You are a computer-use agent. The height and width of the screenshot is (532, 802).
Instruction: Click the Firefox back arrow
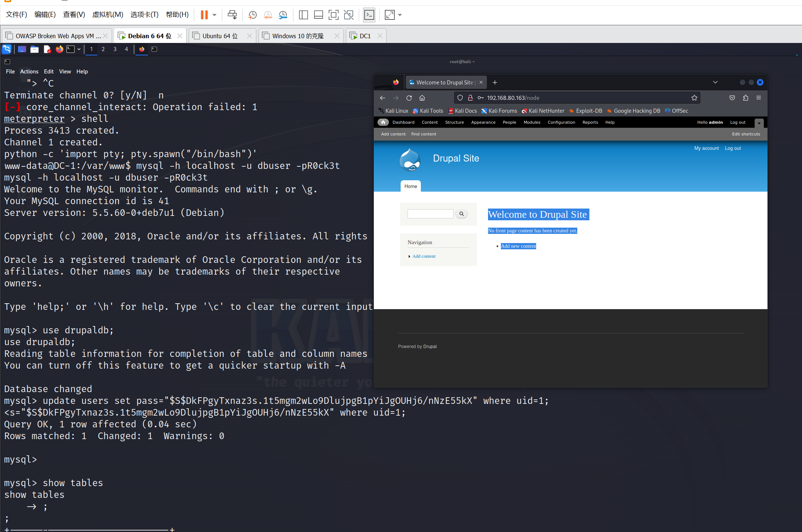[x=383, y=98]
